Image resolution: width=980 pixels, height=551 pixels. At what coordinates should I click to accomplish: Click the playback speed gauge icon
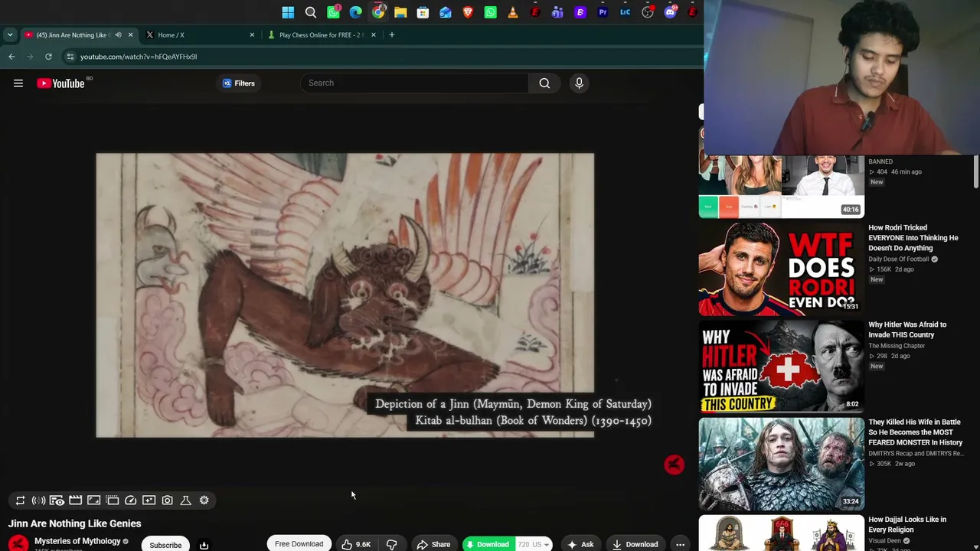[131, 500]
